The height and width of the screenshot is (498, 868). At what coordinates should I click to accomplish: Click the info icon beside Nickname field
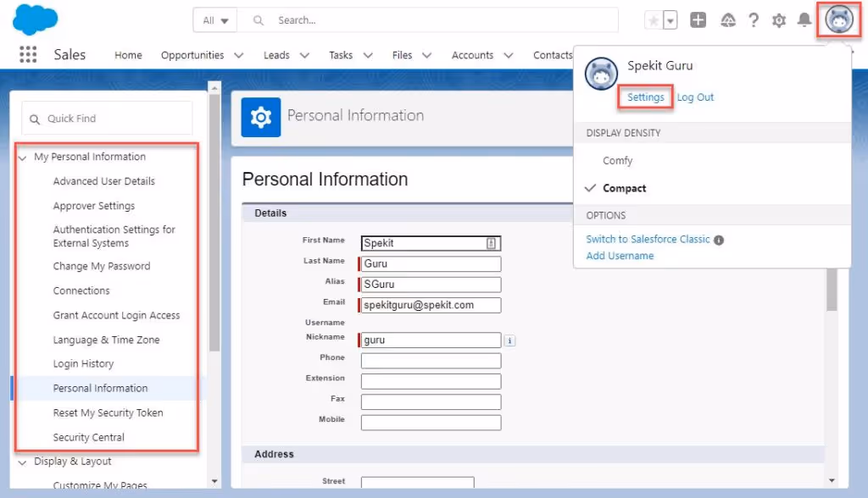[509, 340]
